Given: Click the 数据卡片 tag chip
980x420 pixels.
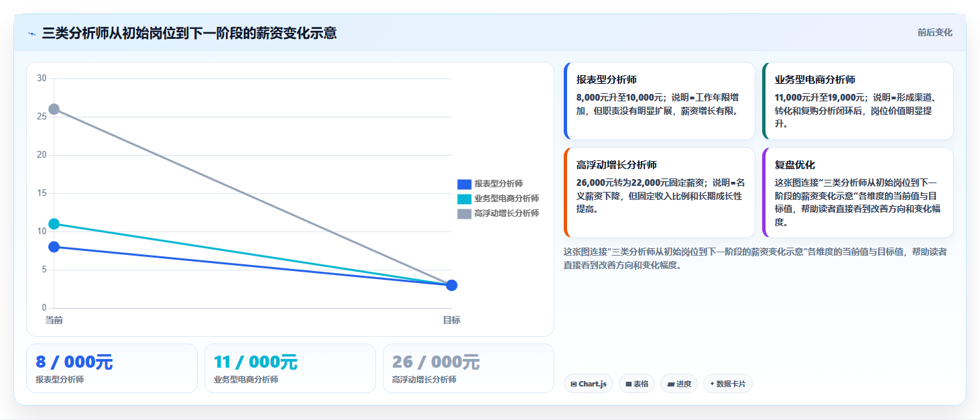Looking at the screenshot, I should coord(728,384).
